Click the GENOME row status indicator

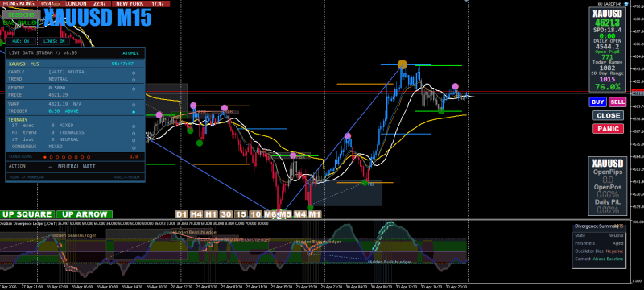[x=134, y=89]
